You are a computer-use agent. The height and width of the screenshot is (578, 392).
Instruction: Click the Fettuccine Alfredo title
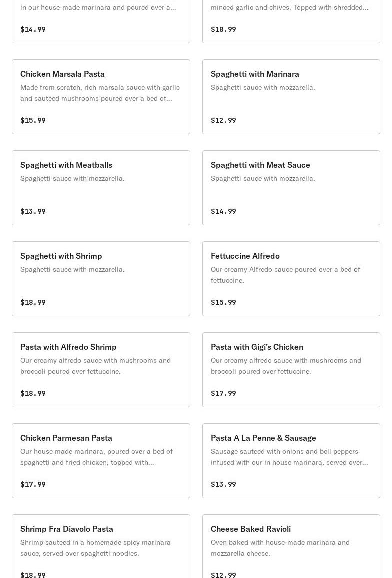click(245, 256)
